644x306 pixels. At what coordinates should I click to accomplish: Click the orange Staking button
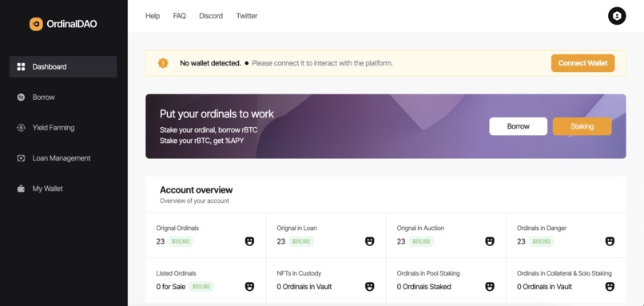tap(582, 126)
